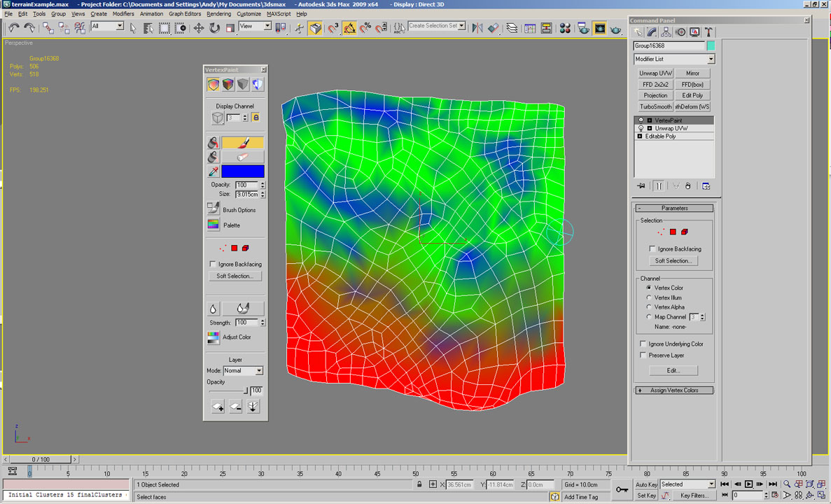831x504 pixels.
Task: Select the Vertex Alpha channel radio
Action: 649,307
